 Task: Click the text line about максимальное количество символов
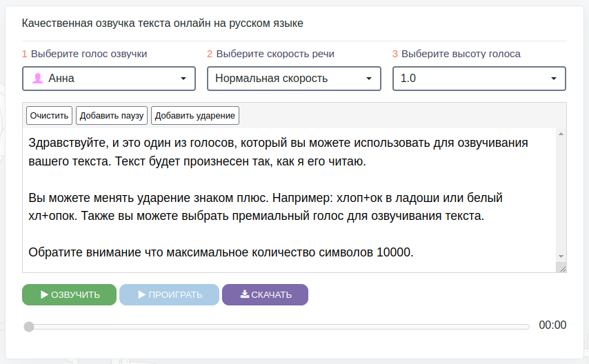coord(221,252)
